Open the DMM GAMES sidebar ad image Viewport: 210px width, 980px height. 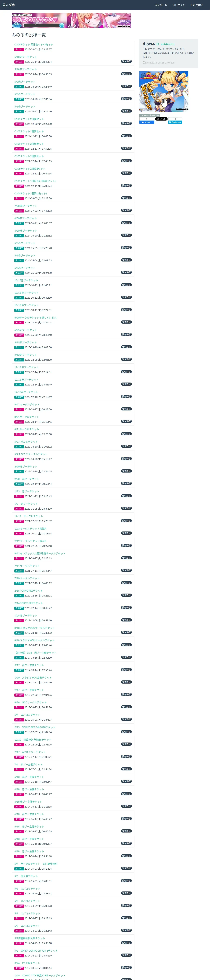[164, 91]
